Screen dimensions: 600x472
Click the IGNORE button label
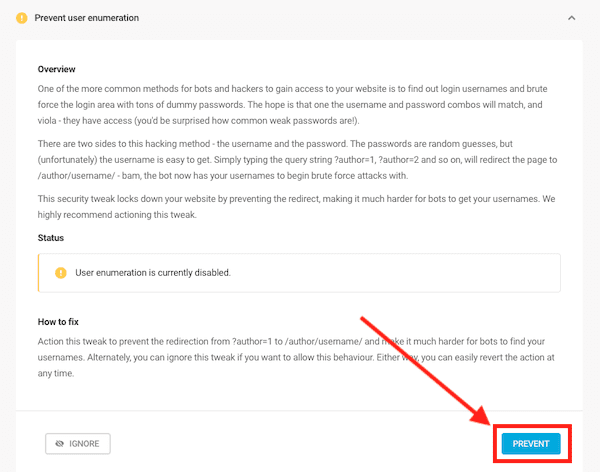(x=84, y=444)
